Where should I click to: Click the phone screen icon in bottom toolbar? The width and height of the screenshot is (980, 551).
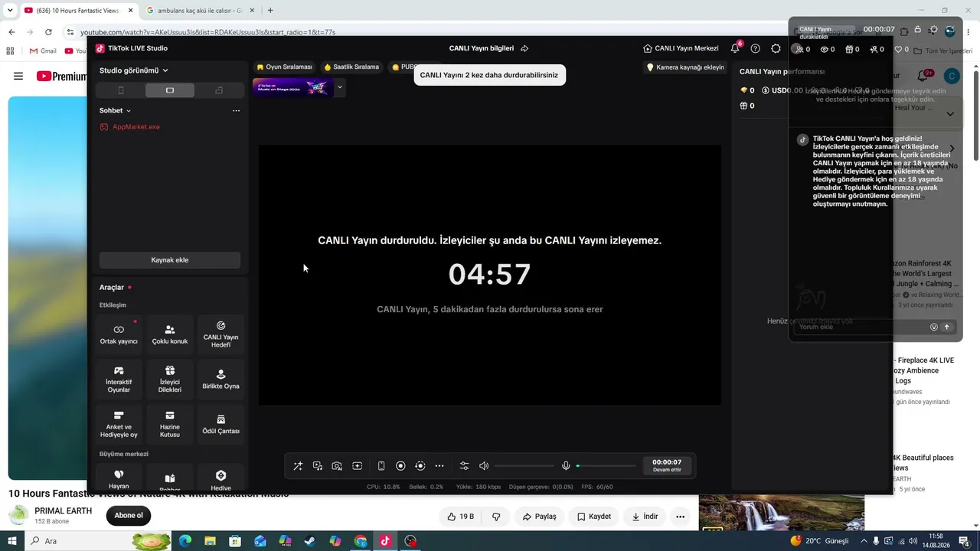pyautogui.click(x=381, y=466)
